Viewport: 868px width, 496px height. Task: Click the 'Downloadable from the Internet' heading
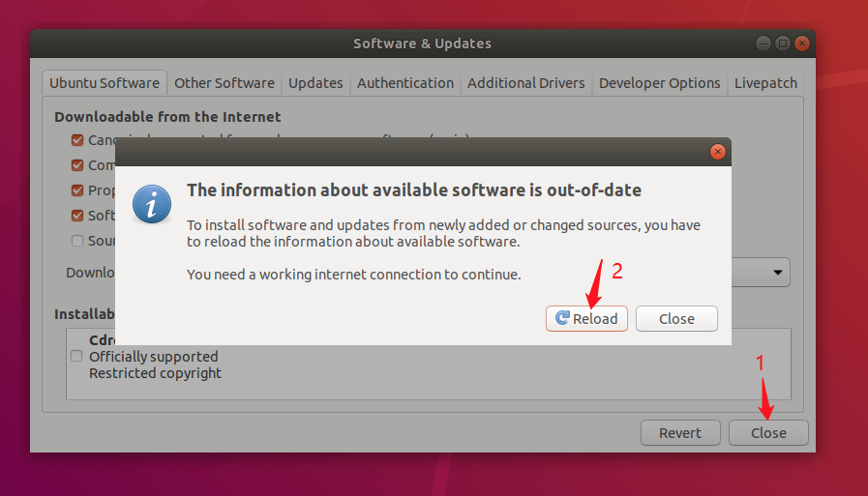(x=167, y=117)
